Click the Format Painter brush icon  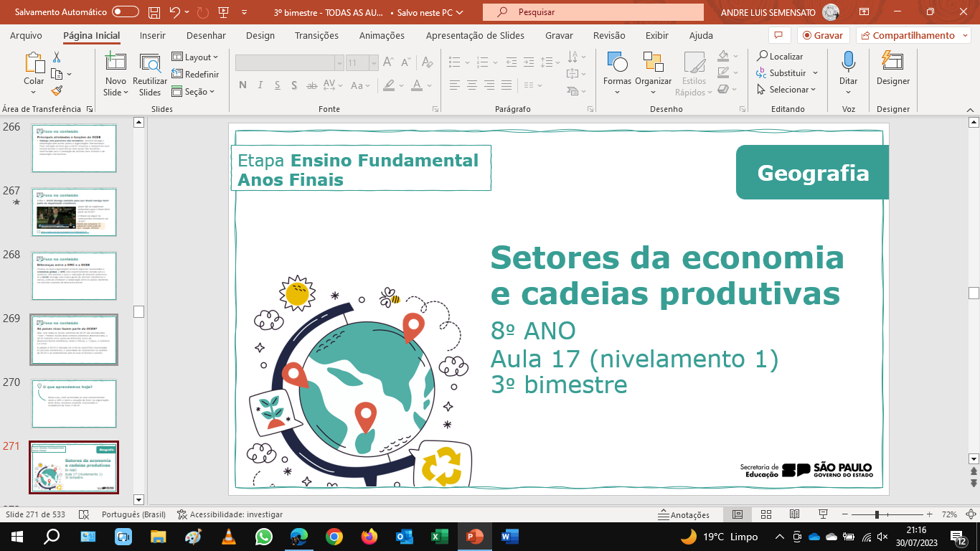(x=57, y=91)
